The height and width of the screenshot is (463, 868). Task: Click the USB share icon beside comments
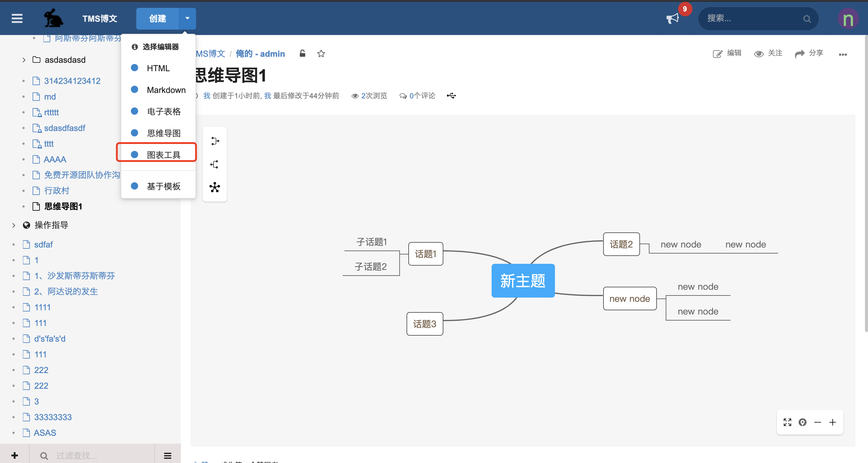451,96
